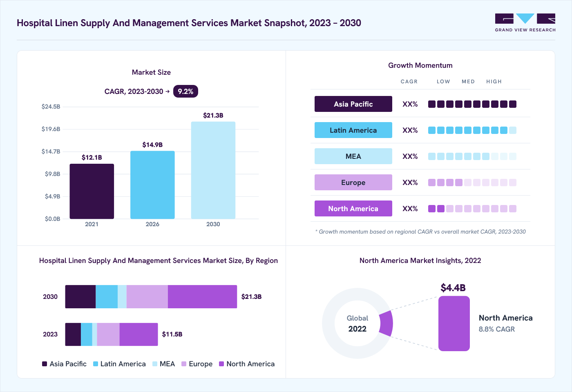Image resolution: width=572 pixels, height=392 pixels.
Task: Click the "$4.4B" value text
Action: click(x=453, y=288)
